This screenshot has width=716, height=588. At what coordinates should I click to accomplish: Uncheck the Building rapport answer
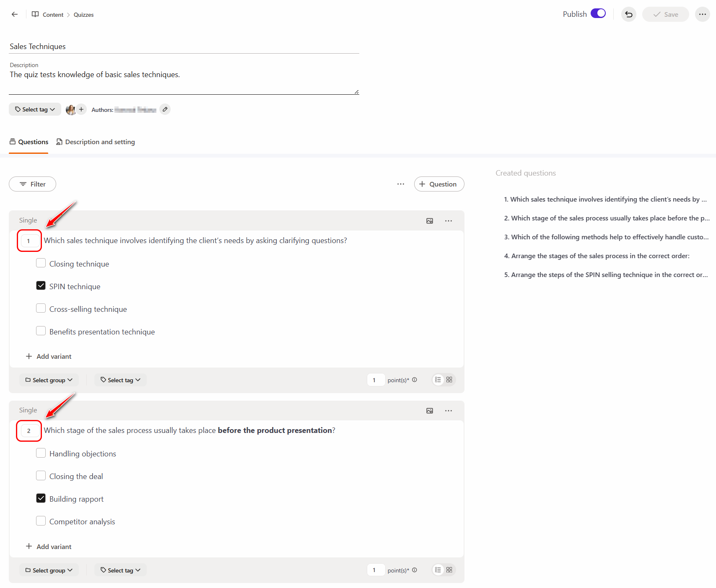[41, 498]
